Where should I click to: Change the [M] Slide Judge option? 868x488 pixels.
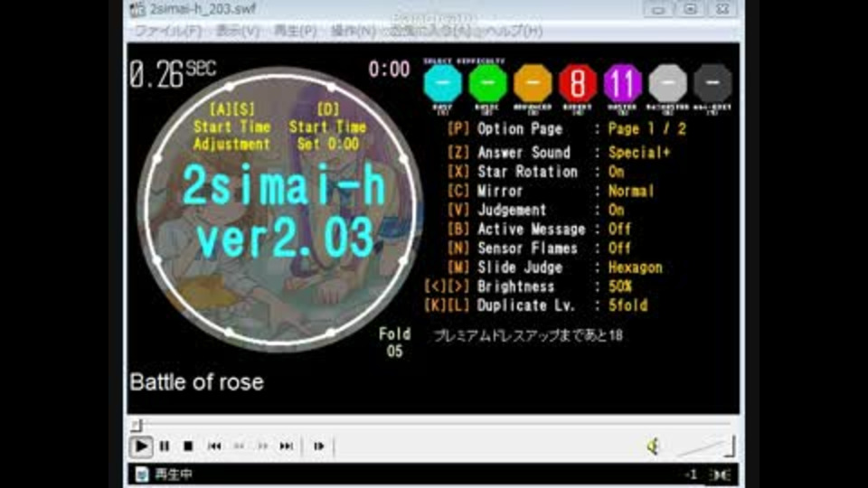[x=554, y=267]
